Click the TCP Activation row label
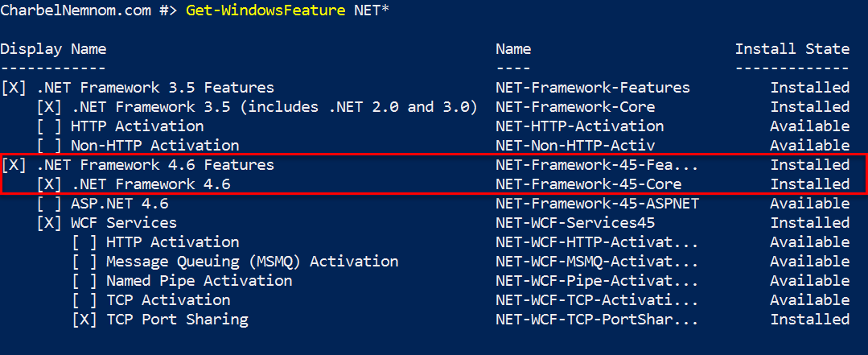Screen dimensions: 868x355 click(168, 300)
